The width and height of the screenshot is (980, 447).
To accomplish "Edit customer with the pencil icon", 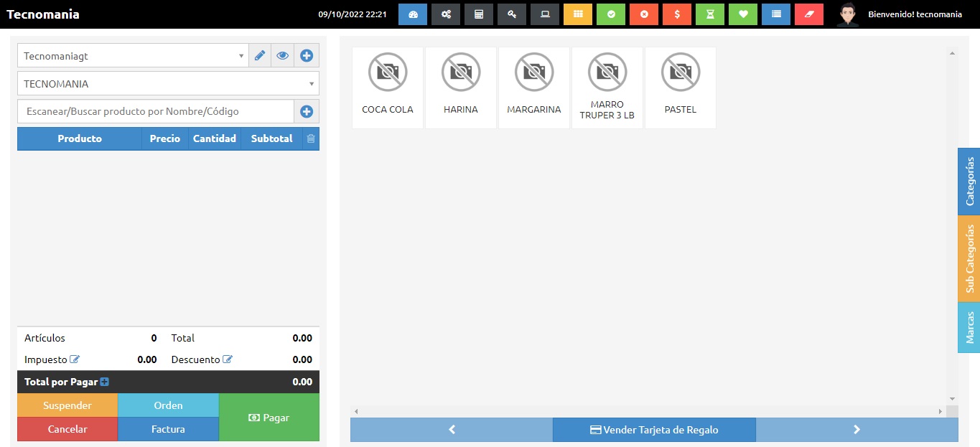I will click(260, 55).
